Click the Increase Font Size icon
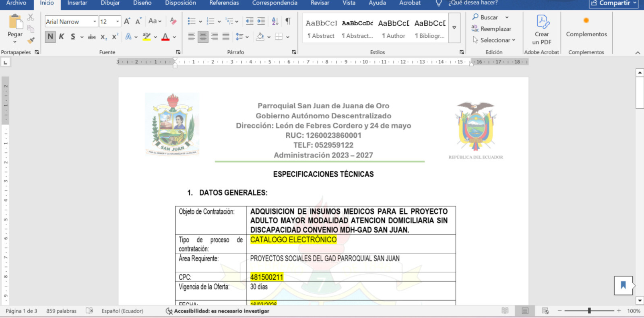644x318 pixels. 127,21
